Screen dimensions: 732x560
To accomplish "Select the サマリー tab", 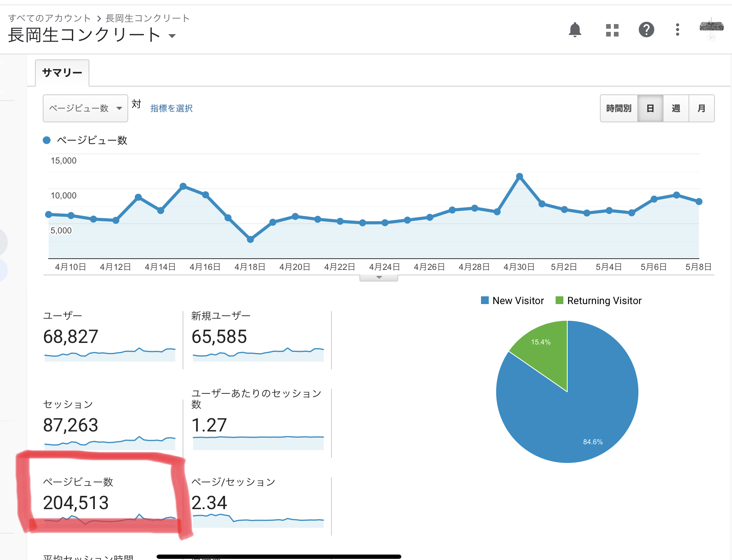I will click(62, 73).
